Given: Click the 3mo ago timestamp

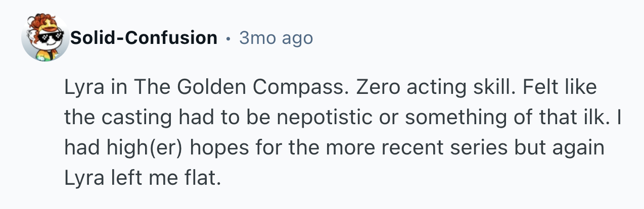Looking at the screenshot, I should (275, 37).
